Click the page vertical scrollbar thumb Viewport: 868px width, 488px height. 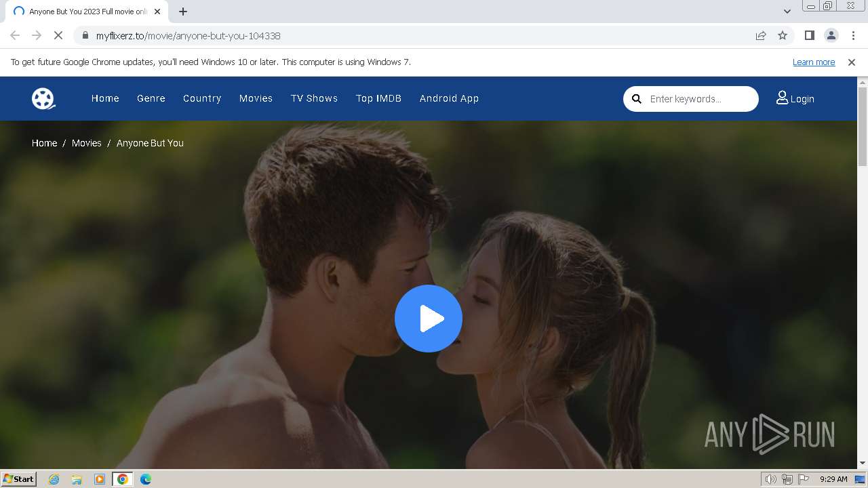863,126
